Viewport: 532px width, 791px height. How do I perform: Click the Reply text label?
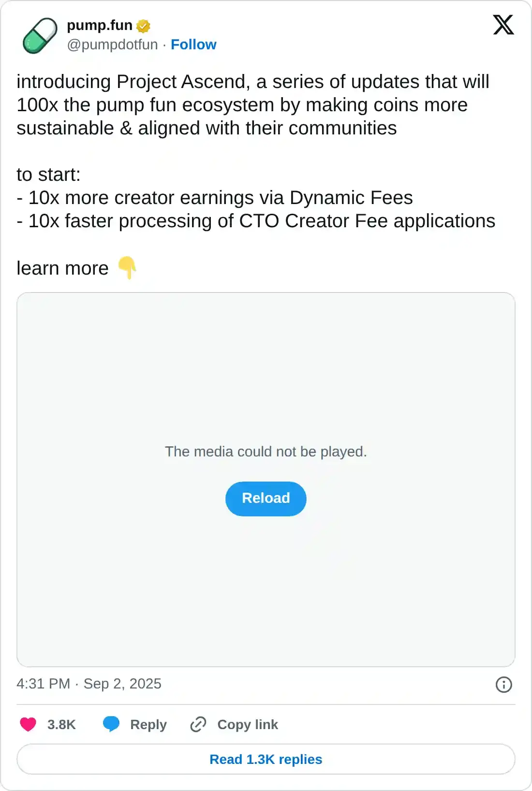(x=148, y=724)
